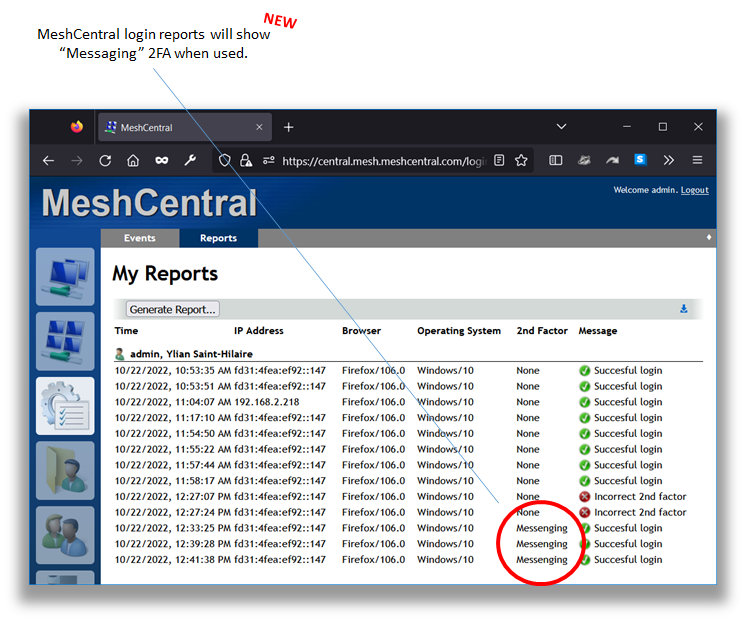This screenshot has width=746, height=622.
Task: Open My Devices from sidebar computer icon
Action: 65,277
